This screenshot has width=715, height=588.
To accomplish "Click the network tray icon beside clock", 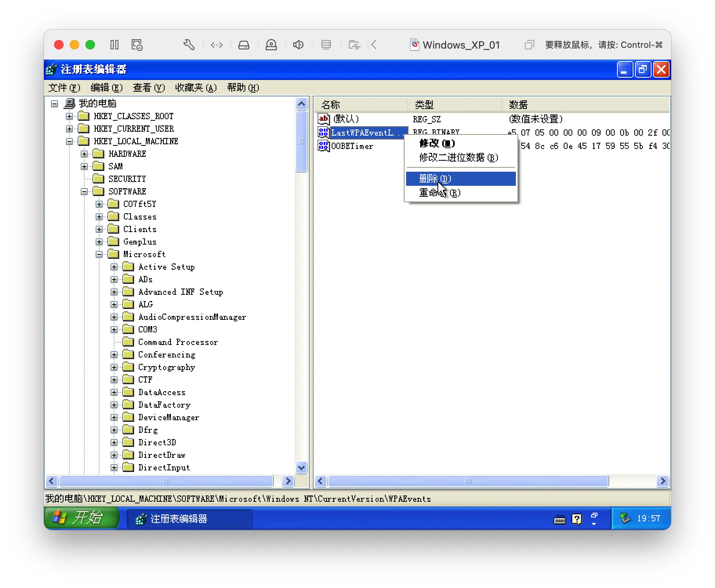I will [x=625, y=518].
